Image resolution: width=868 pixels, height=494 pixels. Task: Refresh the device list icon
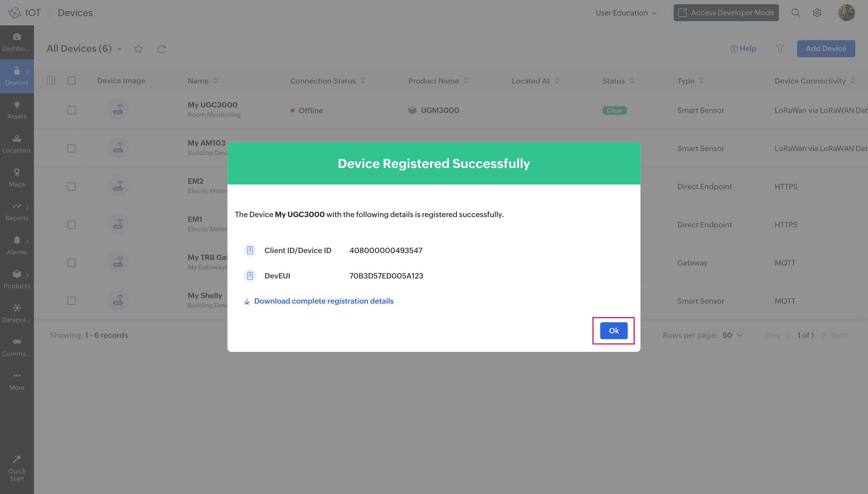(161, 49)
